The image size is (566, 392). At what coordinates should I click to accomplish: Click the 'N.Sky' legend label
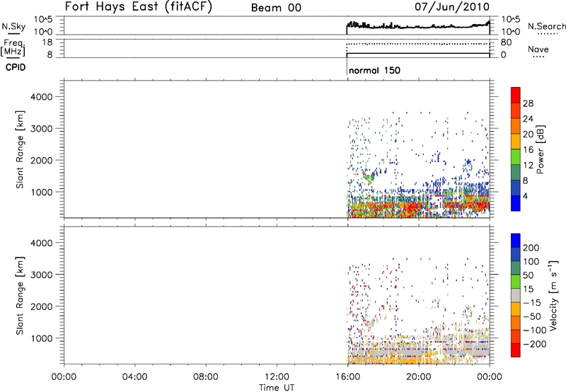[13, 26]
